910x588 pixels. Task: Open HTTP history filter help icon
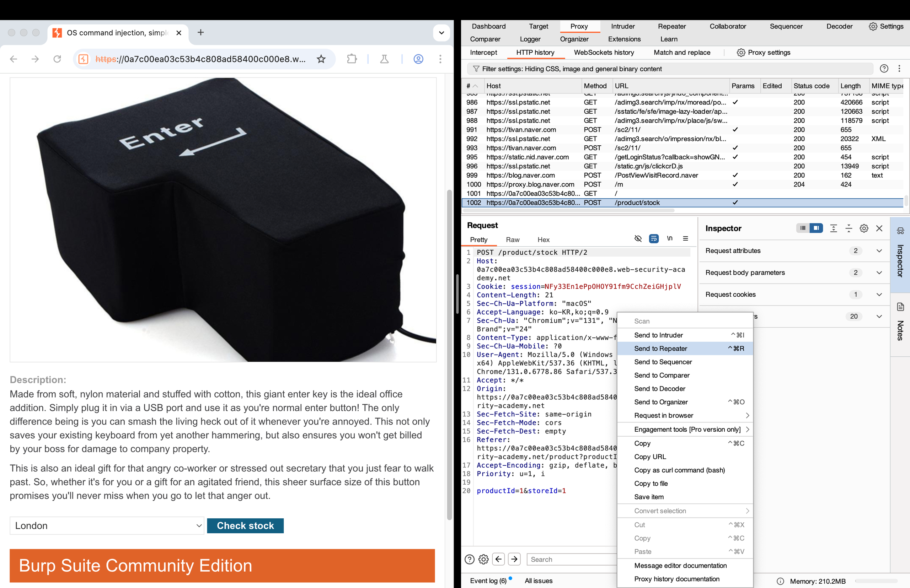tap(884, 68)
